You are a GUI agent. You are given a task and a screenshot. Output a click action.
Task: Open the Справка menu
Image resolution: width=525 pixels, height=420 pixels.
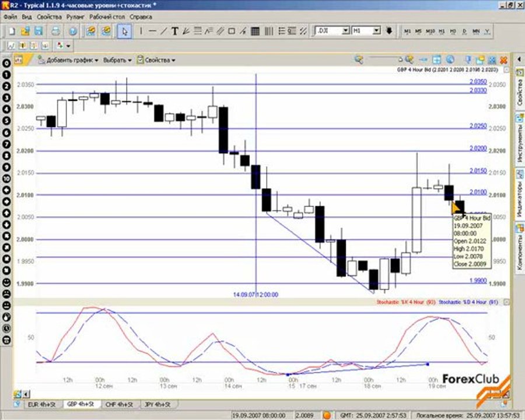(x=141, y=17)
